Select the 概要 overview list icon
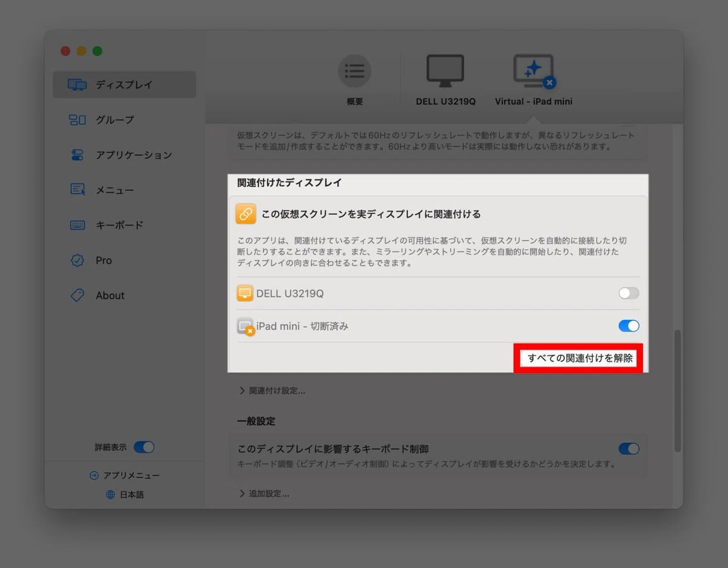The image size is (728, 568). point(355,71)
